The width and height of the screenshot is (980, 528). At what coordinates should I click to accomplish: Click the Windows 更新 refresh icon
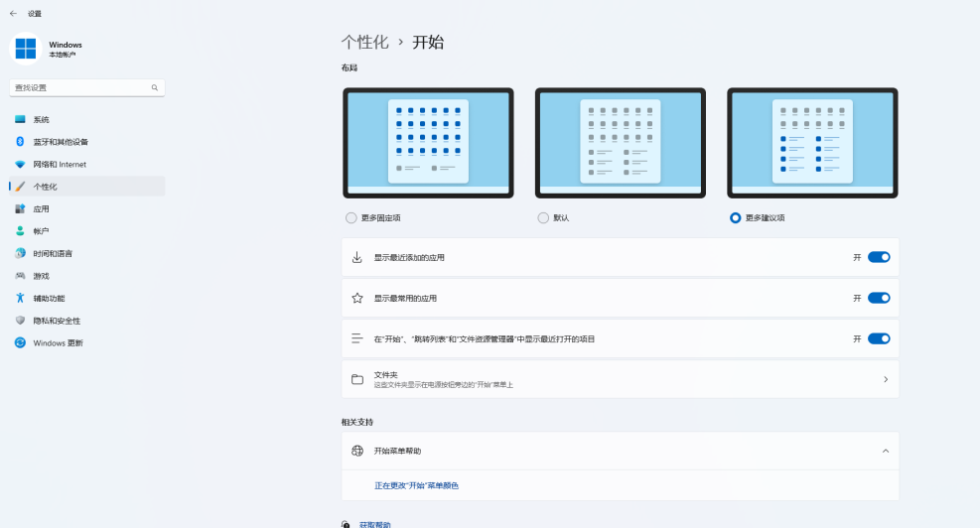20,342
